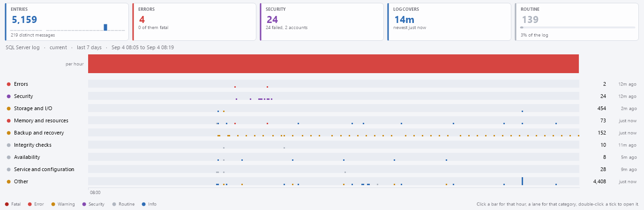The height and width of the screenshot is (210, 644).
Task: Click the gray dot beside Availability
Action: coord(8,157)
